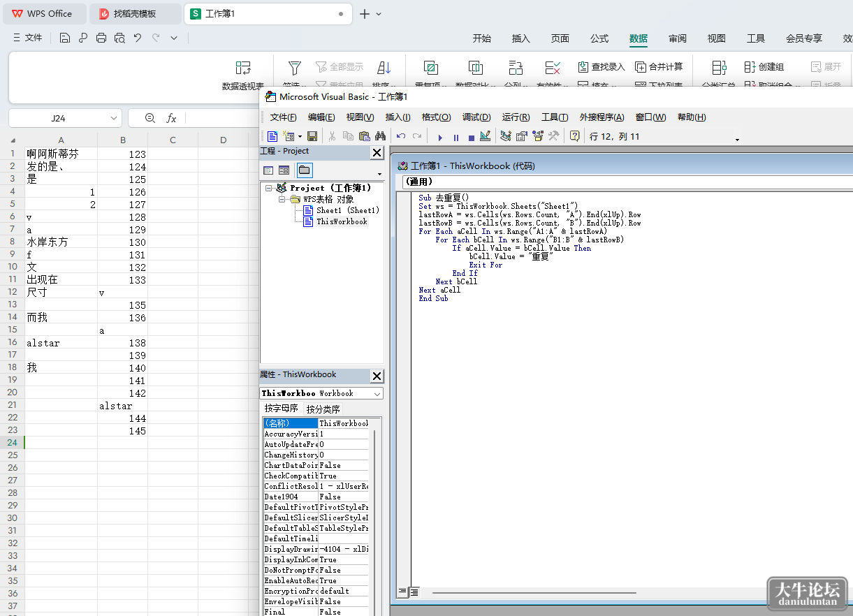Image resolution: width=853 pixels, height=616 pixels.
Task: Open the quick access toolbar customize chevron
Action: coord(174,38)
